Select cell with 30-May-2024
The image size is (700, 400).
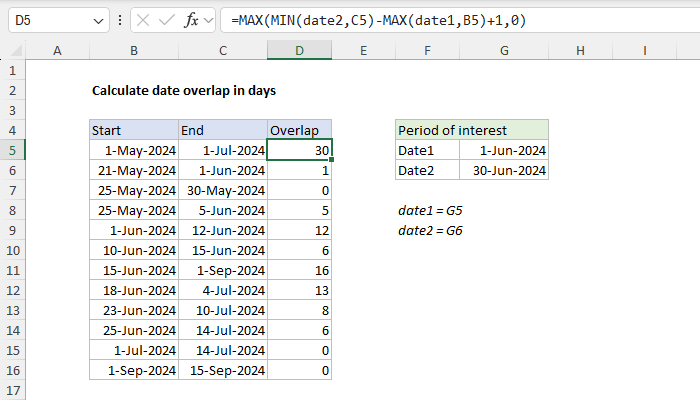[223, 191]
